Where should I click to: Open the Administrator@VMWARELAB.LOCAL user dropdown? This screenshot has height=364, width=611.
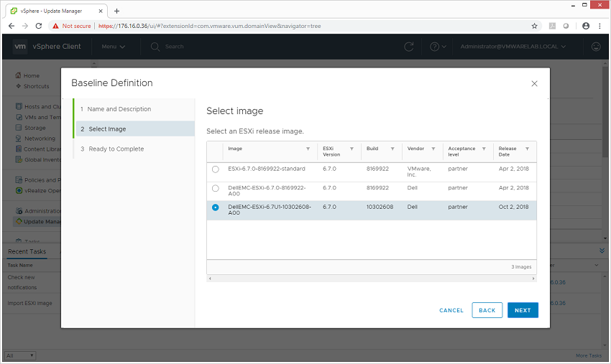513,47
